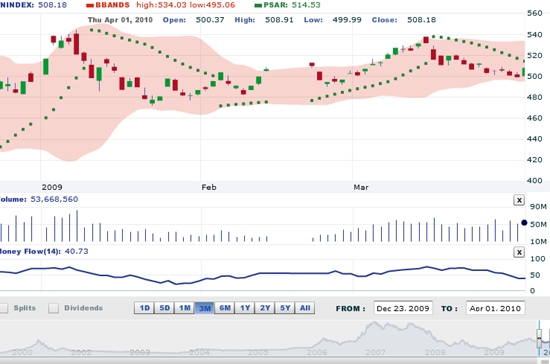Click the Close value 508.18 in header
This screenshot has width=550, height=364.
pyautogui.click(x=422, y=20)
